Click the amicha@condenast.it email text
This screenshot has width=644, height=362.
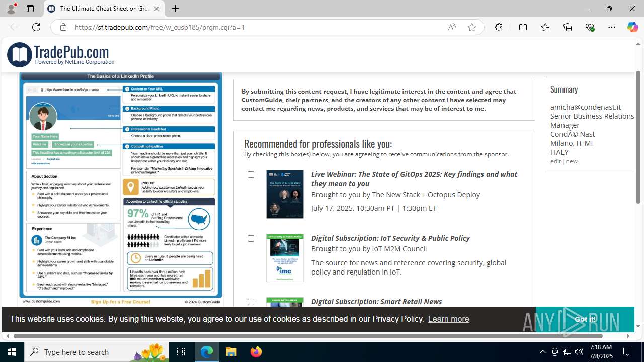[x=586, y=107]
